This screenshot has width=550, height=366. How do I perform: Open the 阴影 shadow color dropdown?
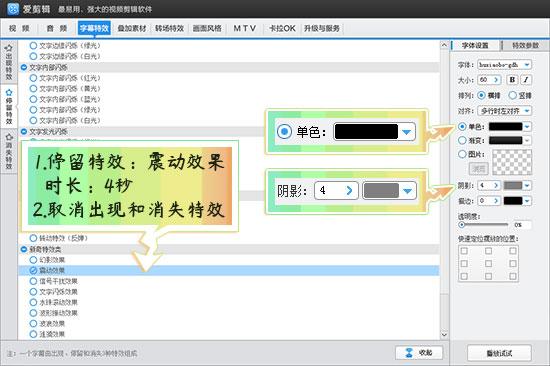coord(527,186)
